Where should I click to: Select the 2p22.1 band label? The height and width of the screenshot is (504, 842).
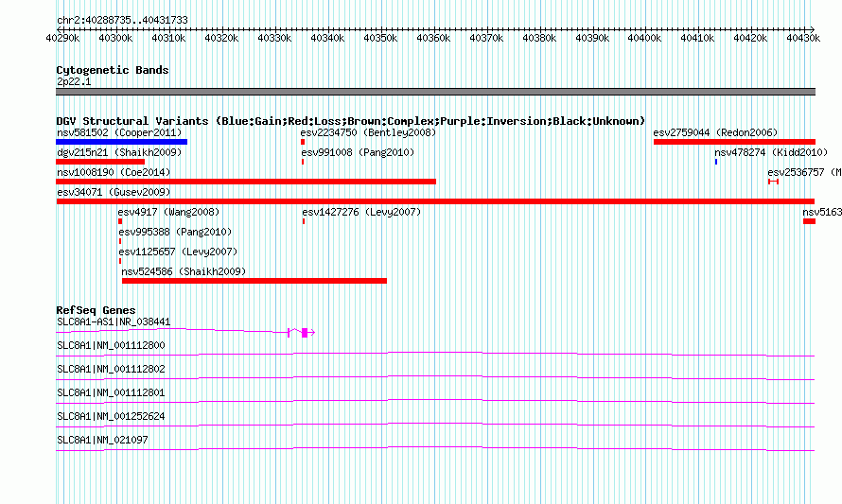(74, 81)
